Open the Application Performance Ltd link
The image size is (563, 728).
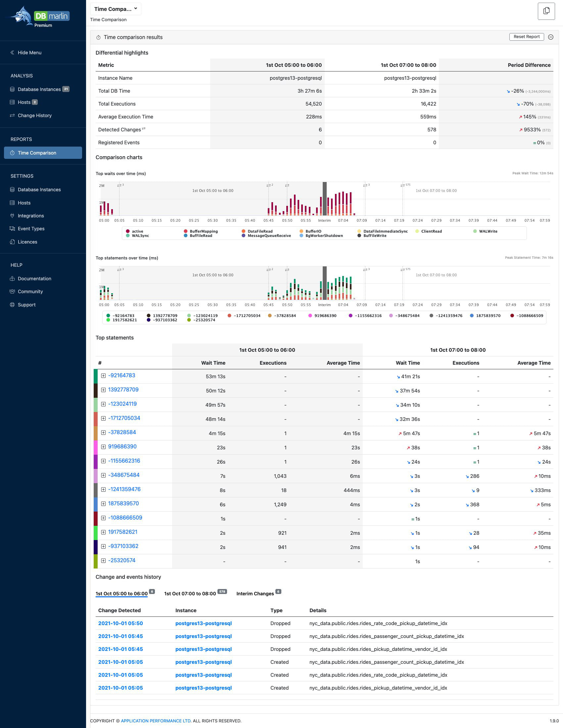pyautogui.click(x=156, y=721)
